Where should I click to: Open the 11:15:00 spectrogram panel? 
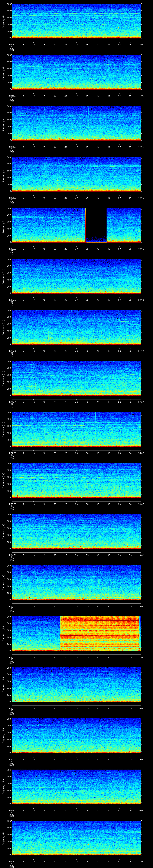tap(76, 72)
